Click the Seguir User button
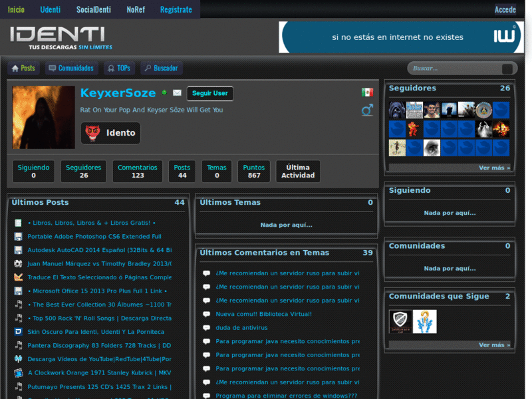Image resolution: width=532 pixels, height=399 pixels. [x=210, y=93]
